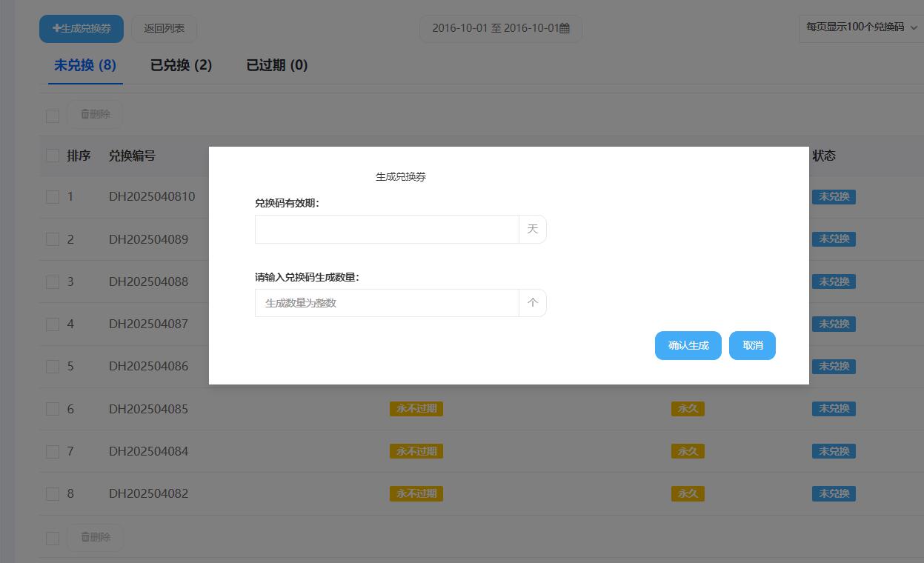Switch to 已兑换 (2) tab
Image resolution: width=924 pixels, height=563 pixels.
click(182, 65)
